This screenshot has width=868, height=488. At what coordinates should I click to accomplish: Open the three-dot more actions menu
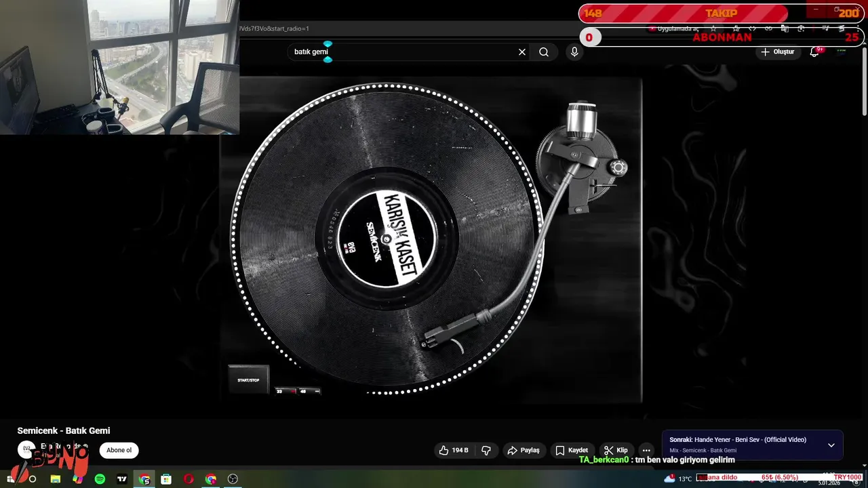tap(646, 450)
